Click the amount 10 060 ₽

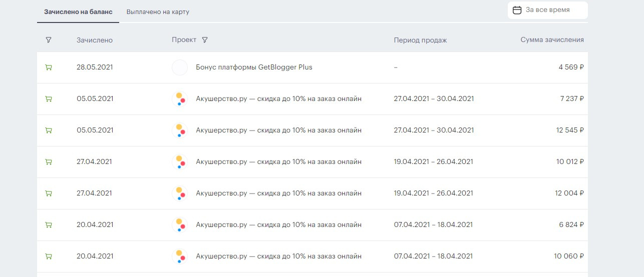click(x=569, y=256)
